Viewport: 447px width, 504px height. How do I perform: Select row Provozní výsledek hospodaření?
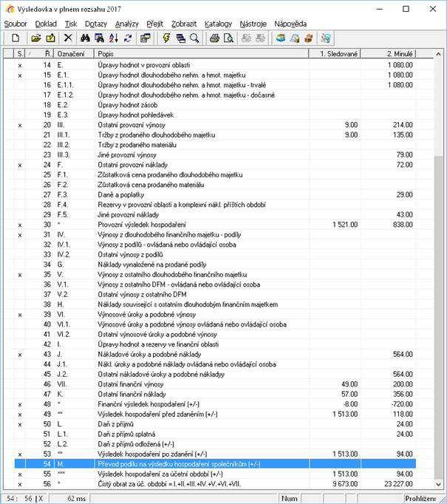click(215, 225)
